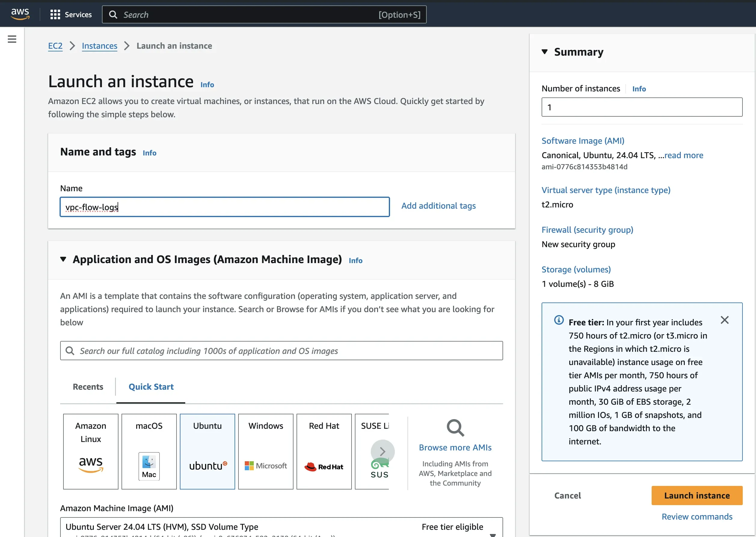Image resolution: width=756 pixels, height=537 pixels.
Task: Open Info link beside Application and OS Images
Action: 355,261
